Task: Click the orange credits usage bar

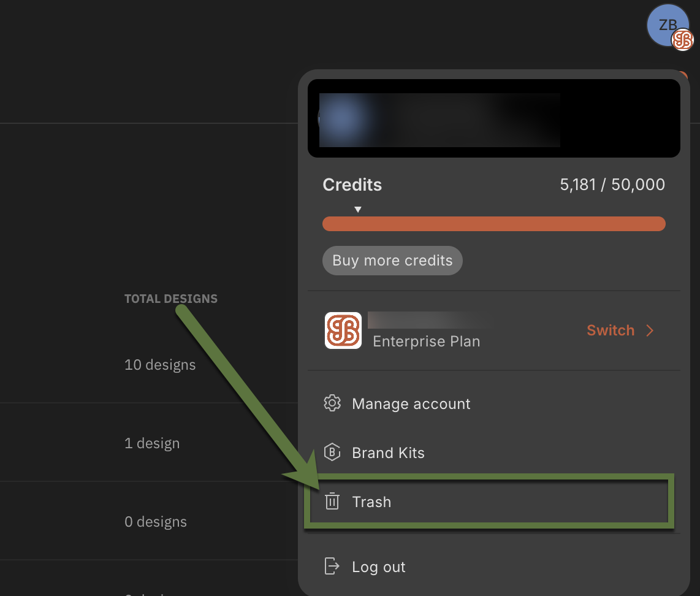Action: pos(493,224)
